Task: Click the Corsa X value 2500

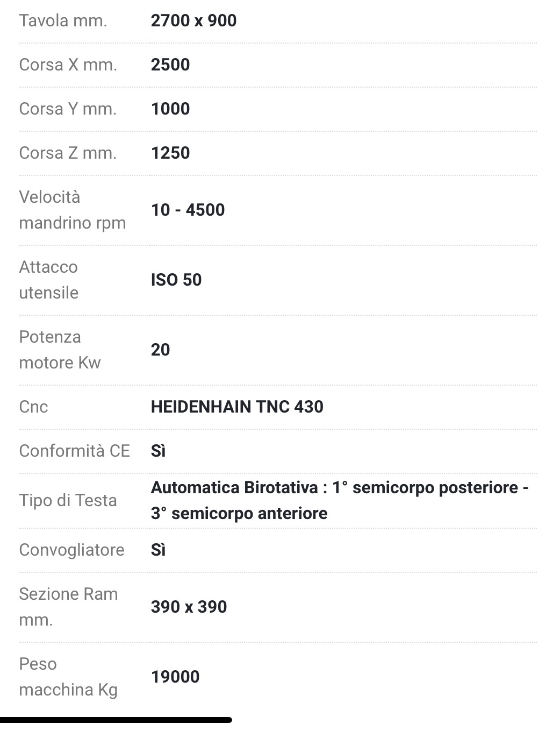Action: click(x=170, y=65)
